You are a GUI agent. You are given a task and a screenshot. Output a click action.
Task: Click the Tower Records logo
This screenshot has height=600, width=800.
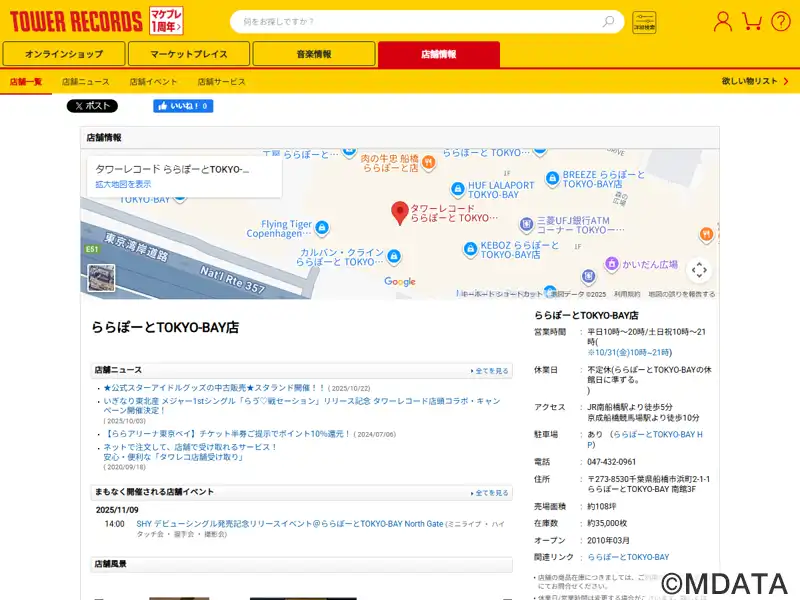point(76,21)
